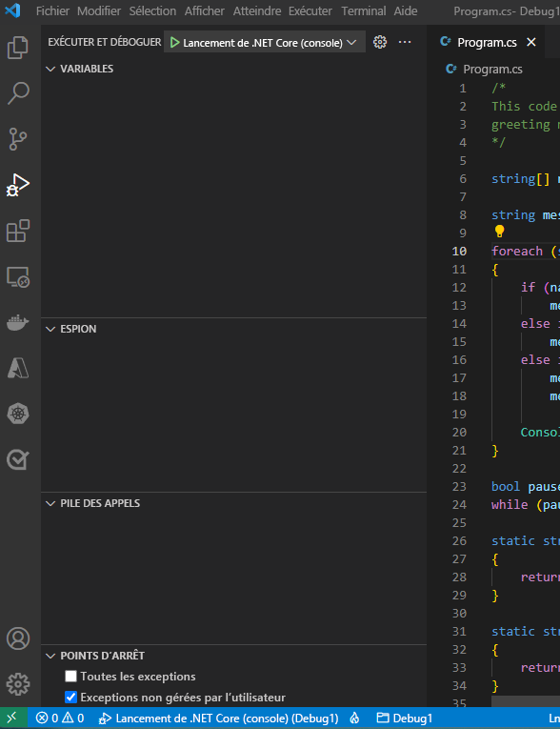Click the foreach keyword on line 10
Screen dimensions: 560x729
(517, 251)
